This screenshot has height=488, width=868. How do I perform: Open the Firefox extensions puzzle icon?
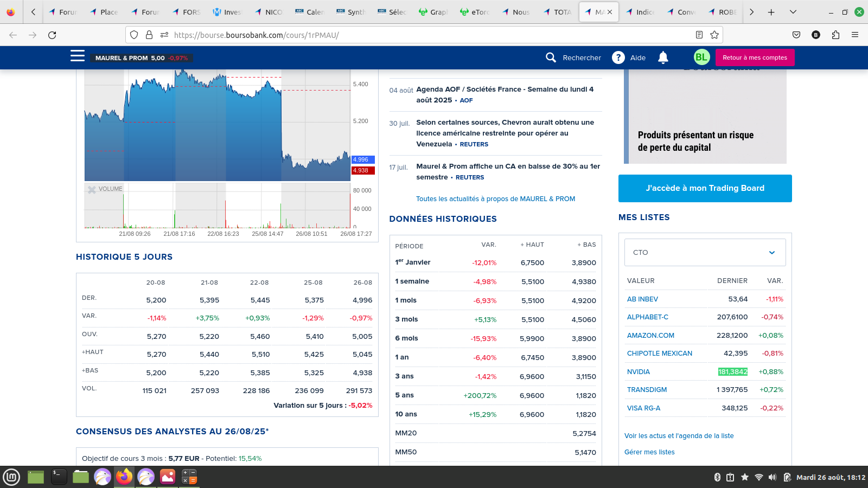coord(835,35)
